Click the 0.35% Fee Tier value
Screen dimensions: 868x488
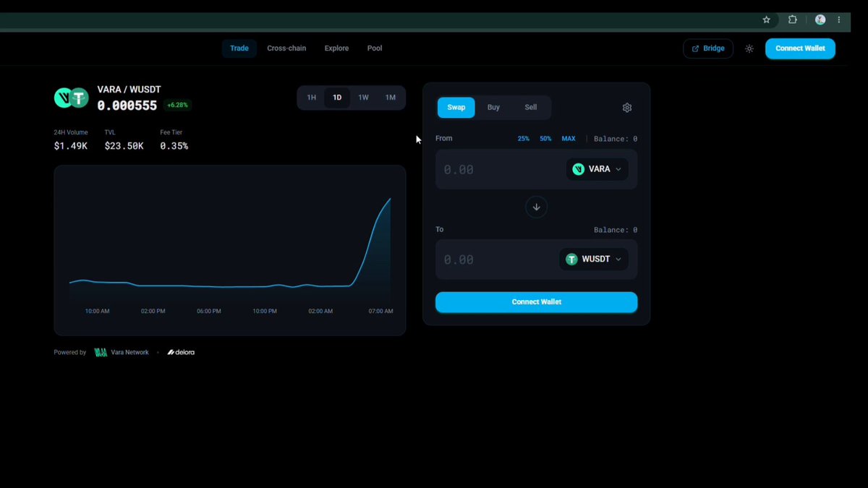(174, 146)
